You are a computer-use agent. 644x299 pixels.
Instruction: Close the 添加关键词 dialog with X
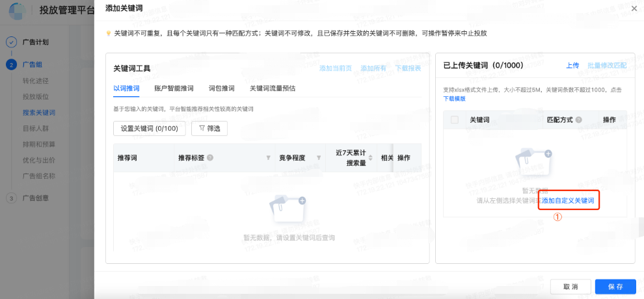(x=634, y=8)
